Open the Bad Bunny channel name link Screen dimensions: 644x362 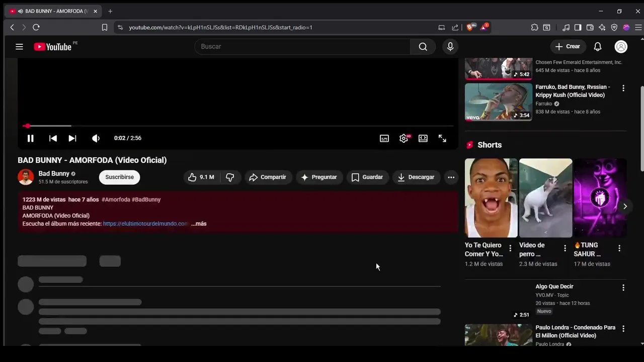click(54, 173)
